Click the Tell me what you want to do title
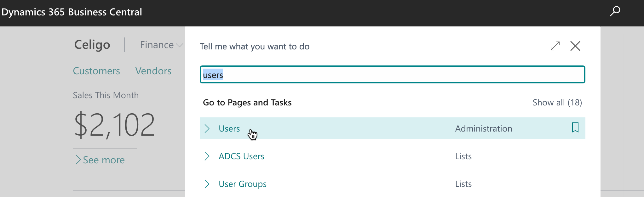Screen dimensions: 644x197 point(255,46)
